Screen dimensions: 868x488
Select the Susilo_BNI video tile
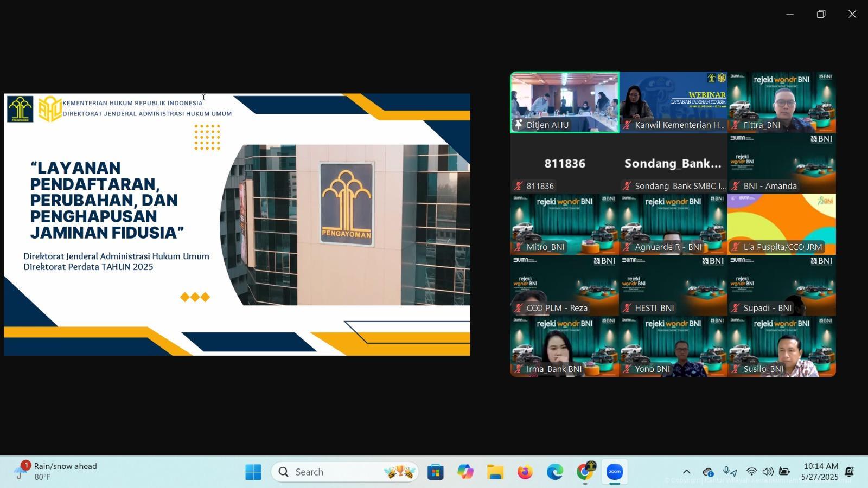[x=782, y=346]
